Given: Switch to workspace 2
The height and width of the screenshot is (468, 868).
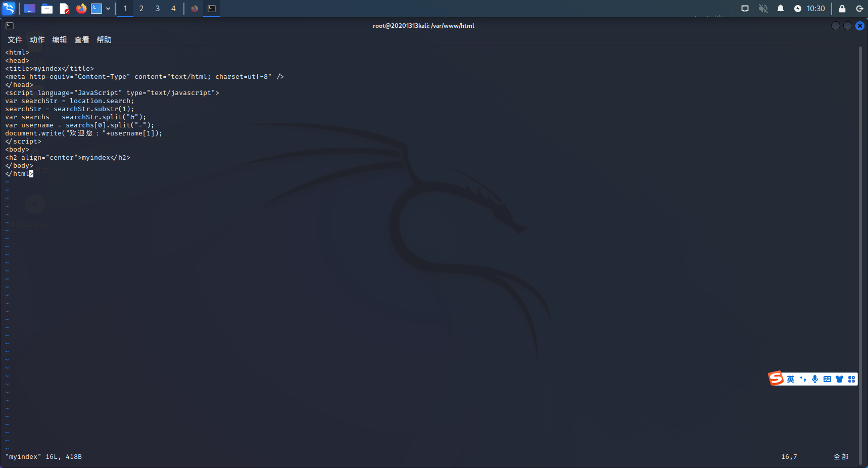Looking at the screenshot, I should click(141, 9).
